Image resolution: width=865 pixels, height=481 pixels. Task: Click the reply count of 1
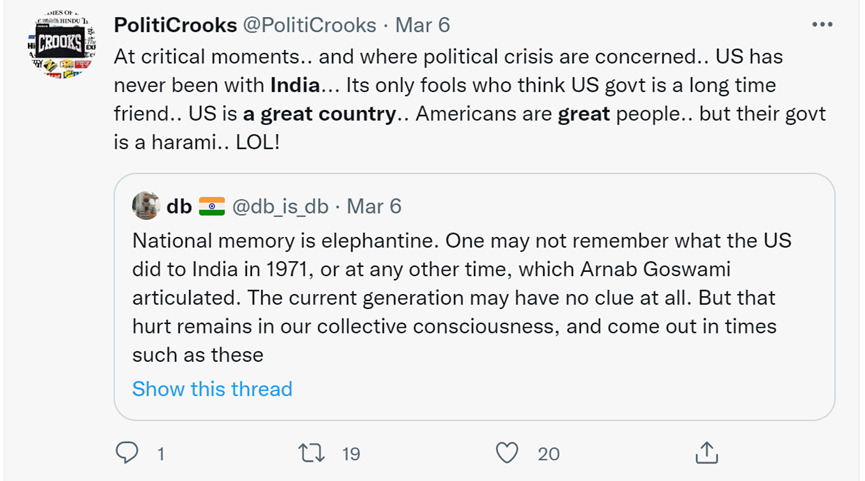160,454
